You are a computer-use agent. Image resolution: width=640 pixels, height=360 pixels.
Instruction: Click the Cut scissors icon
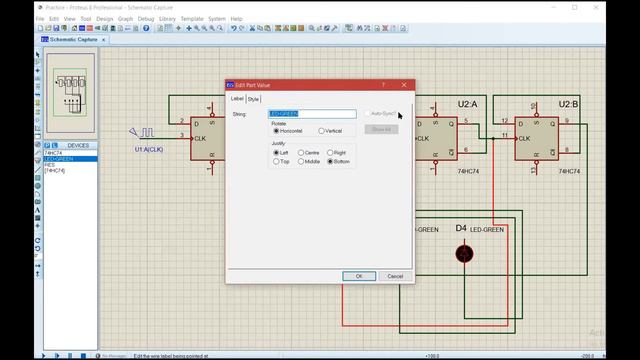coord(252,28)
